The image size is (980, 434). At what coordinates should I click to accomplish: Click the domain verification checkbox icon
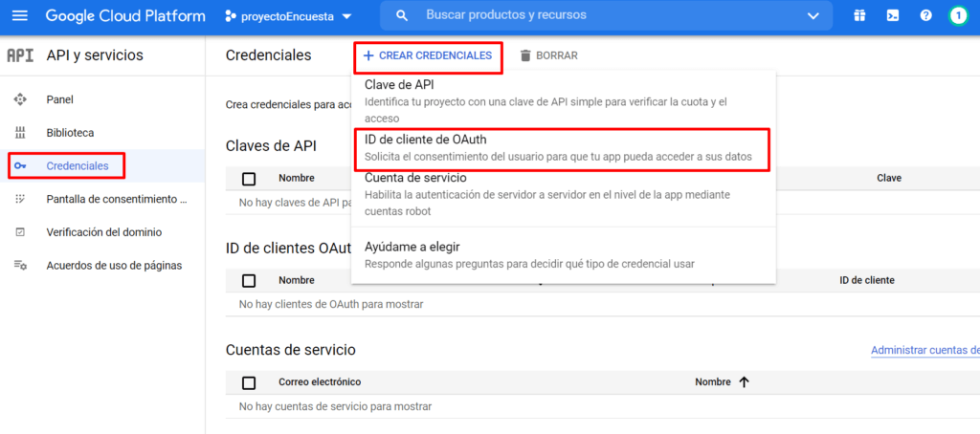pos(20,232)
